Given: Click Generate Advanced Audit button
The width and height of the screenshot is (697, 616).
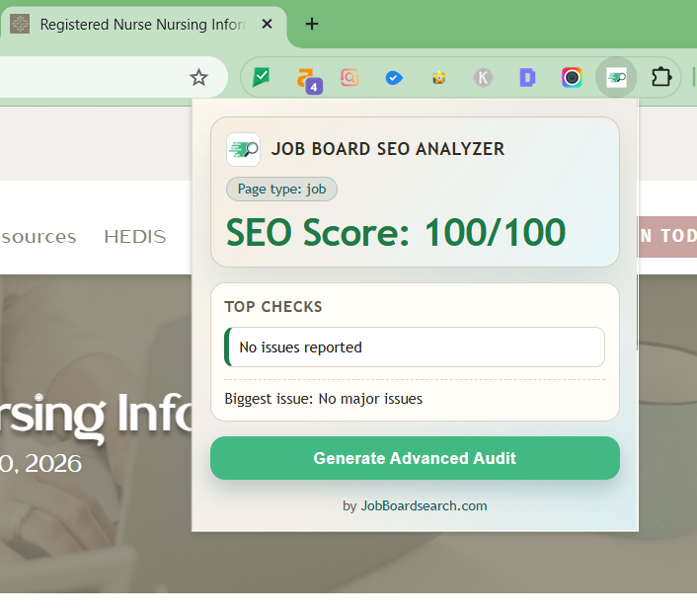Looking at the screenshot, I should (415, 458).
